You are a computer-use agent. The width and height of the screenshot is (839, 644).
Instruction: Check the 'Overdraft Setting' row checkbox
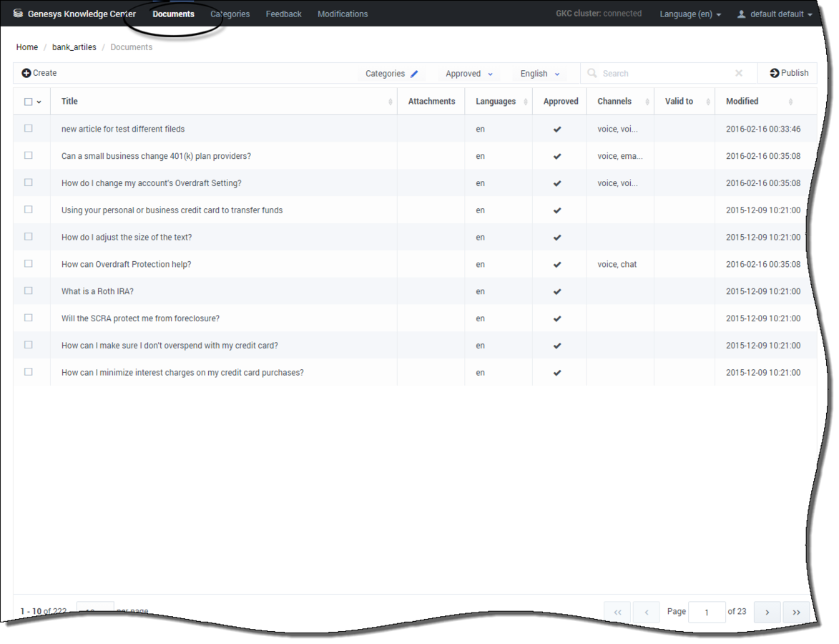pos(29,182)
